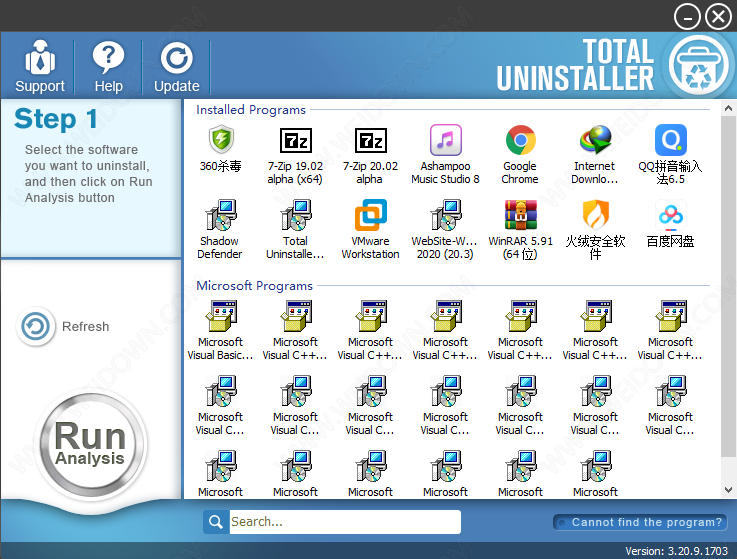Click the Refresh button
The width and height of the screenshot is (737, 559).
63,326
